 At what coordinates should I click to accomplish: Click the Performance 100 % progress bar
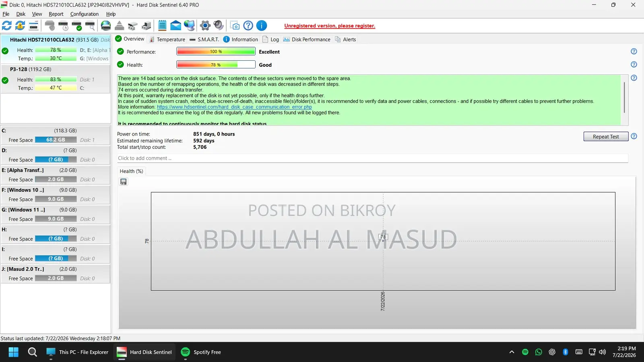pyautogui.click(x=216, y=51)
